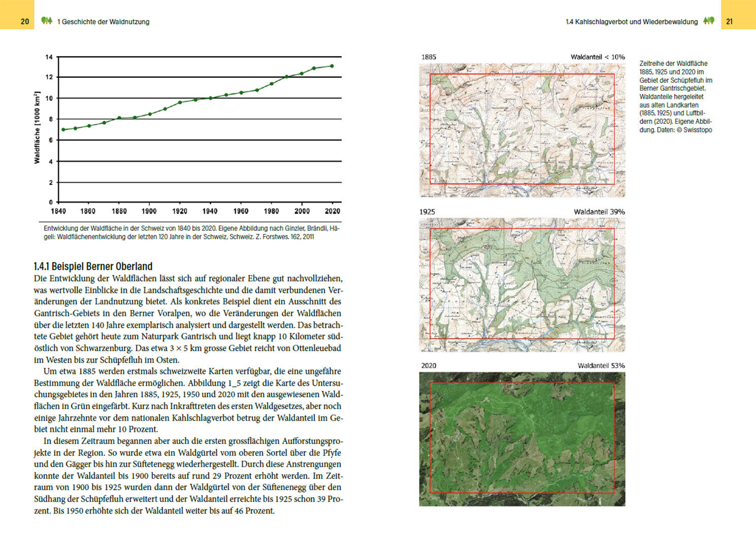
Task: Click the 'Waldanteil 53%' label
Action: tap(601, 365)
